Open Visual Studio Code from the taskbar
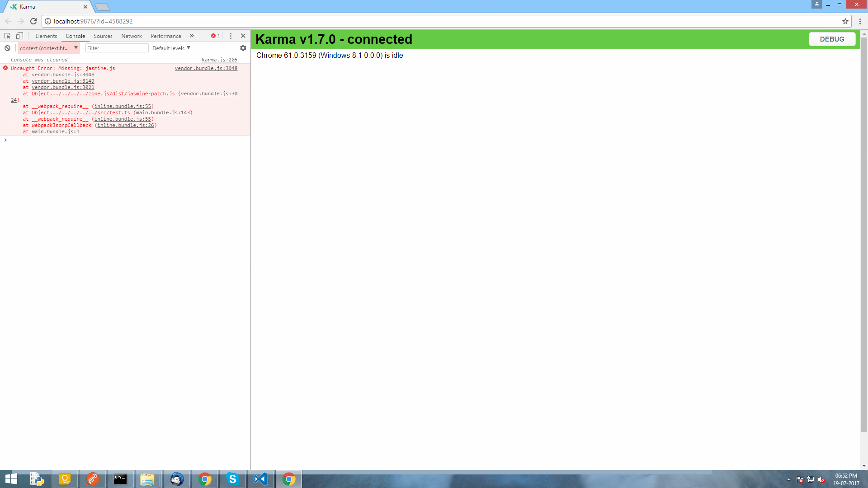Image resolution: width=868 pixels, height=488 pixels. (x=261, y=479)
